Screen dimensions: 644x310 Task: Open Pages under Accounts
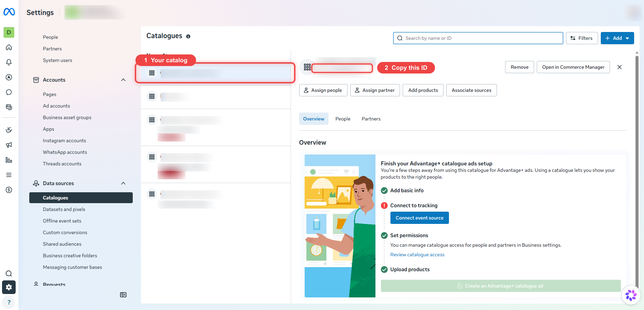tap(50, 94)
